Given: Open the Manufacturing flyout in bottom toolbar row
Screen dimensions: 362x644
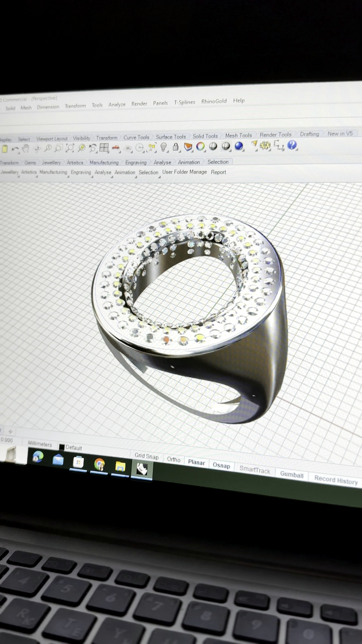Looking at the screenshot, I should coord(53,172).
